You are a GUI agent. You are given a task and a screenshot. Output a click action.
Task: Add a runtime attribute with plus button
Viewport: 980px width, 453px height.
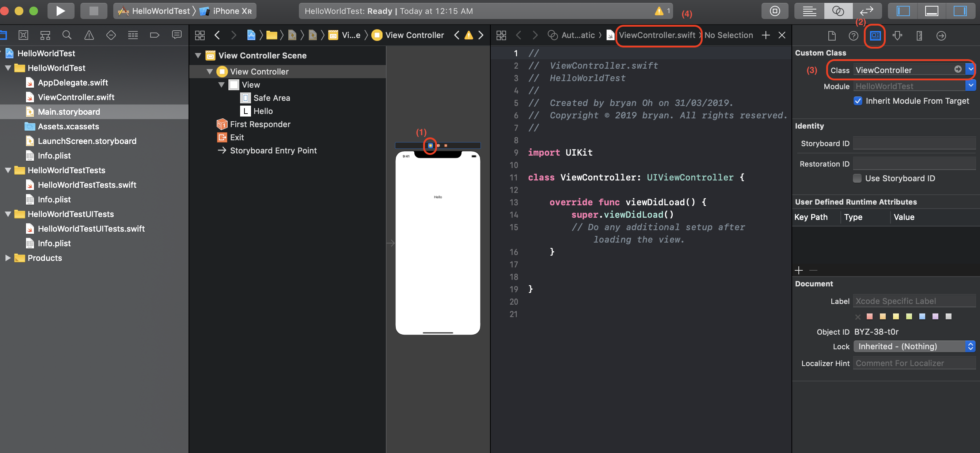point(798,270)
